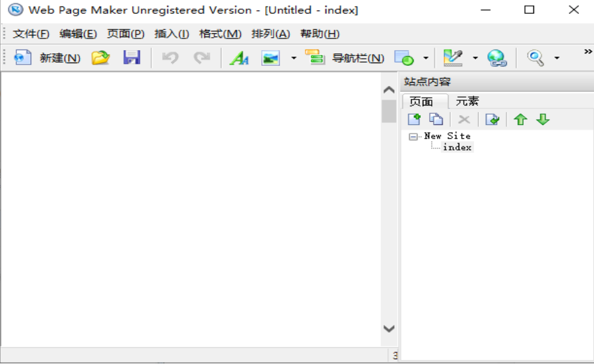Select the index page in the site tree
This screenshot has width=594, height=364.
(x=457, y=147)
